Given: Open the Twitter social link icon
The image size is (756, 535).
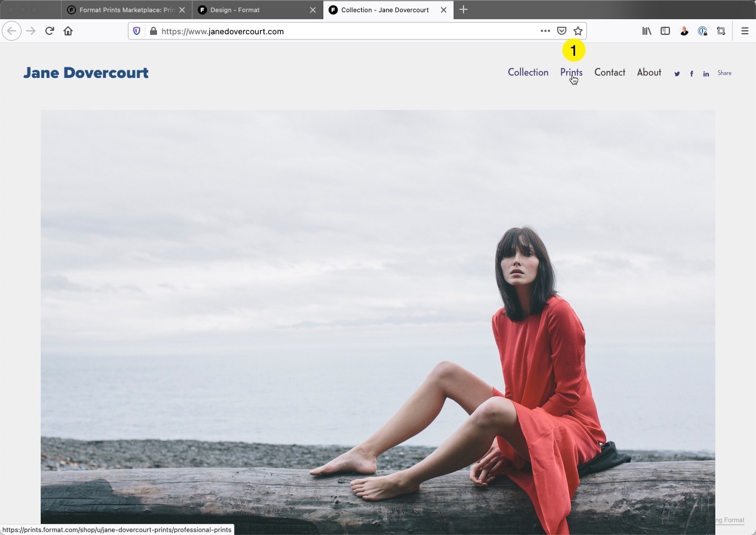Looking at the screenshot, I should (x=677, y=74).
